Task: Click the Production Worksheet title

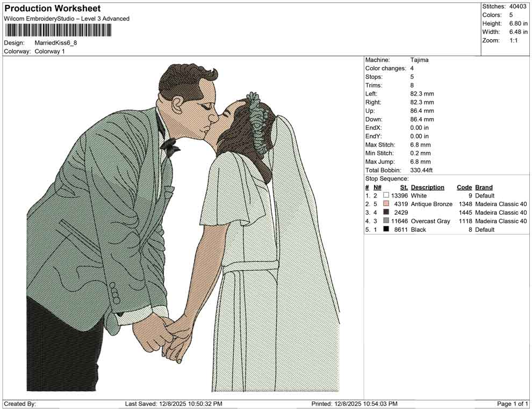Action: coord(52,8)
